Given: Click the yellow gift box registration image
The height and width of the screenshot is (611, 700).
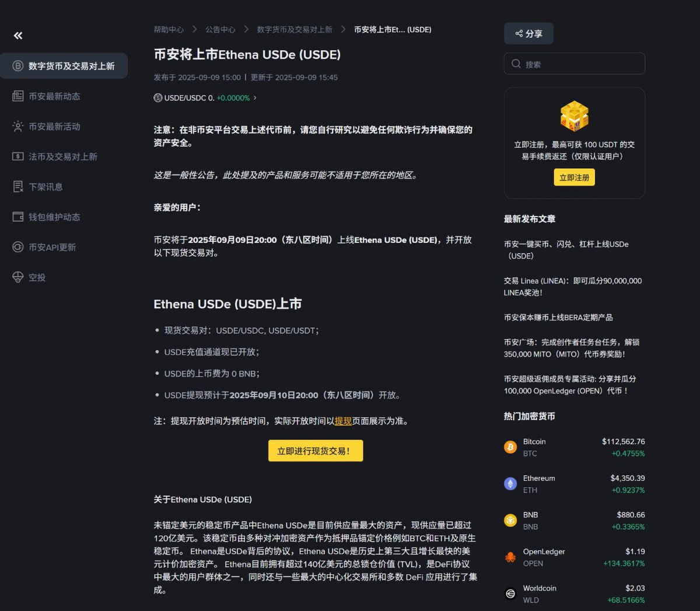Looking at the screenshot, I should 575,116.
